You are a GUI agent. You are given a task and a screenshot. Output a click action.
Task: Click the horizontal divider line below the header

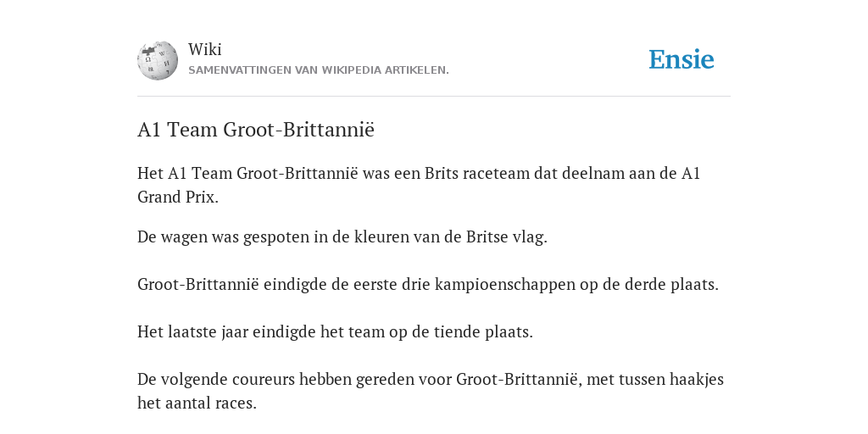[434, 97]
